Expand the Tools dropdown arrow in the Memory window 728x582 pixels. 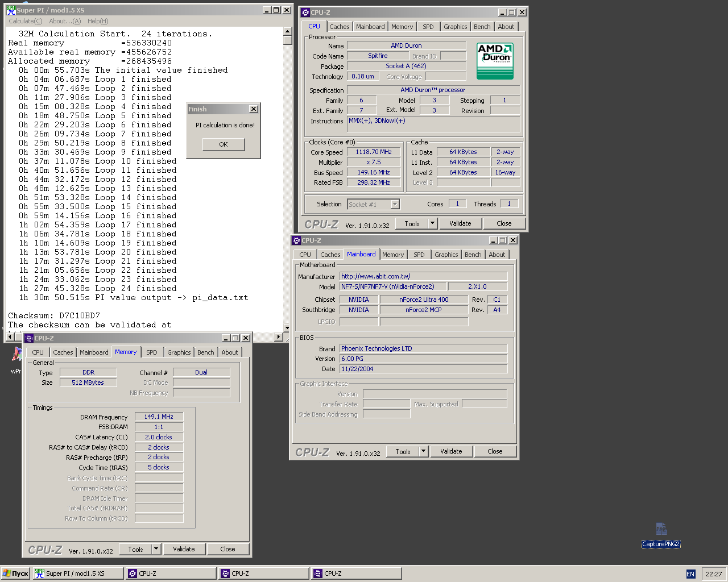click(156, 550)
